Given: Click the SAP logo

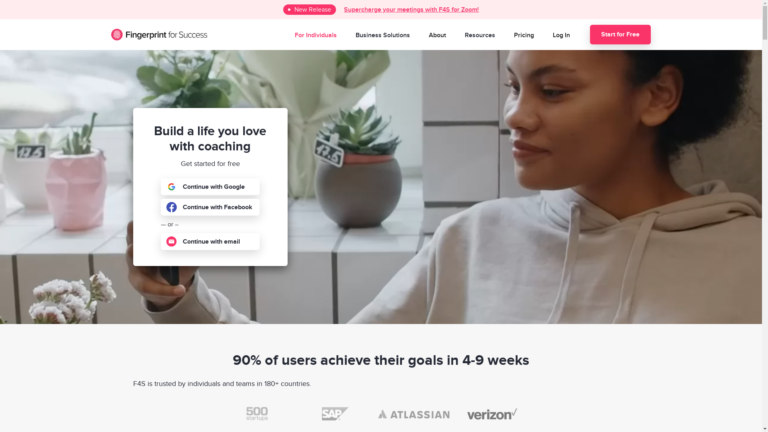Looking at the screenshot, I should click(x=335, y=414).
